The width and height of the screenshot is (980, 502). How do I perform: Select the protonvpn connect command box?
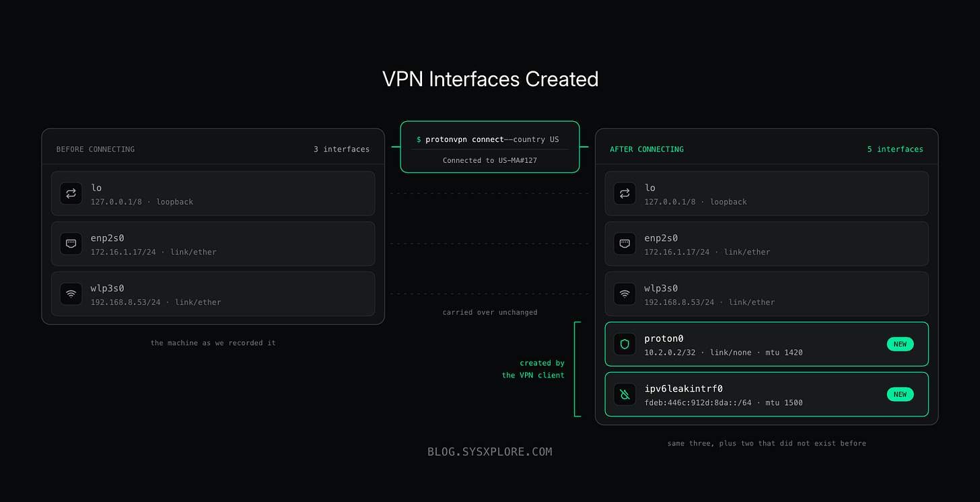click(x=490, y=147)
